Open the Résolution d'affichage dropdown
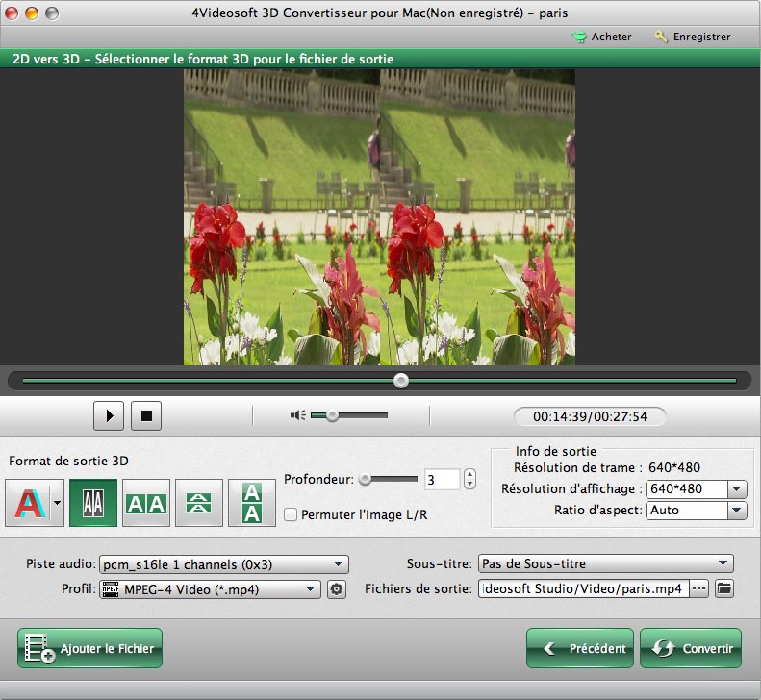The image size is (761, 700). tap(737, 488)
